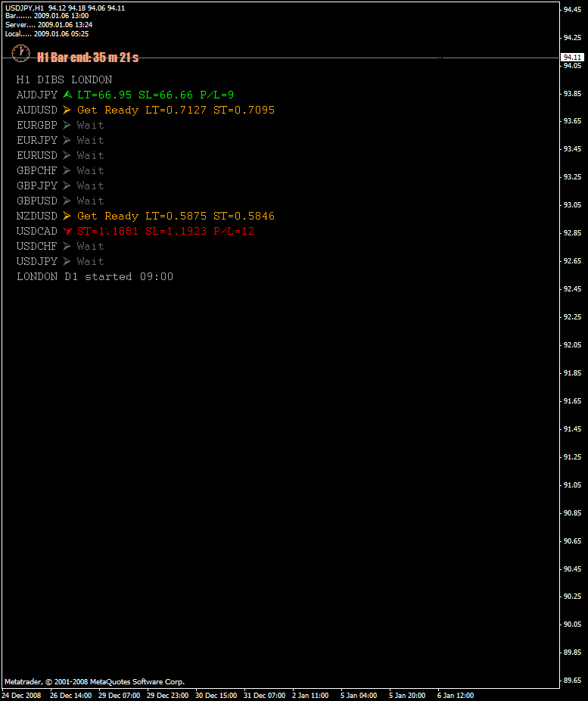Click 'Get Ready LT=0.5875 ST=0.5846' text
588x701 pixels.
[x=176, y=217]
